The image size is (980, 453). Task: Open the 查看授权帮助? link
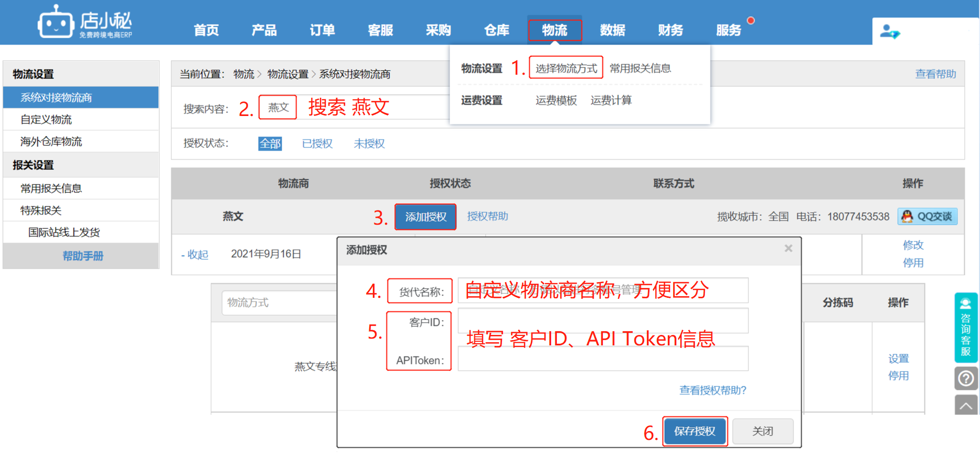tap(713, 390)
